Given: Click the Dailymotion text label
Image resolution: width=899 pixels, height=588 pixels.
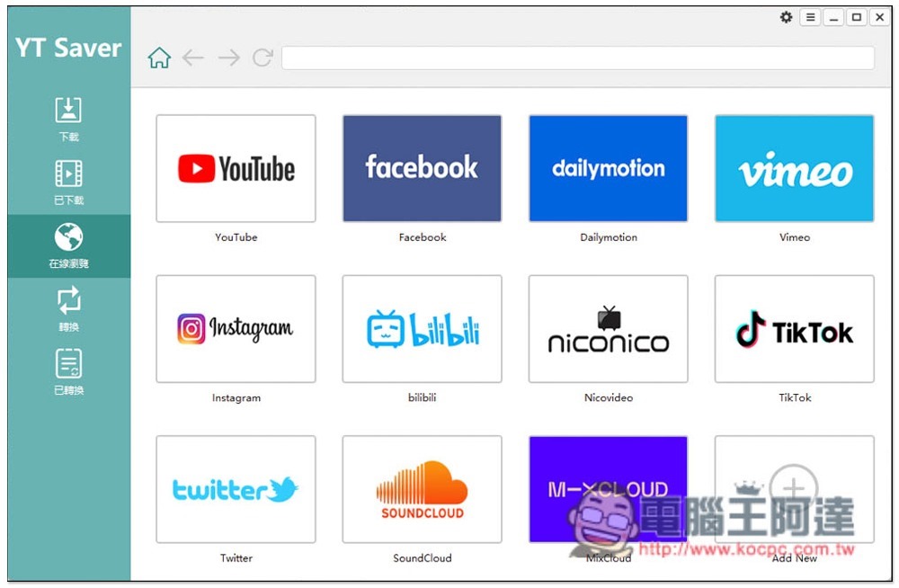Looking at the screenshot, I should tap(609, 237).
